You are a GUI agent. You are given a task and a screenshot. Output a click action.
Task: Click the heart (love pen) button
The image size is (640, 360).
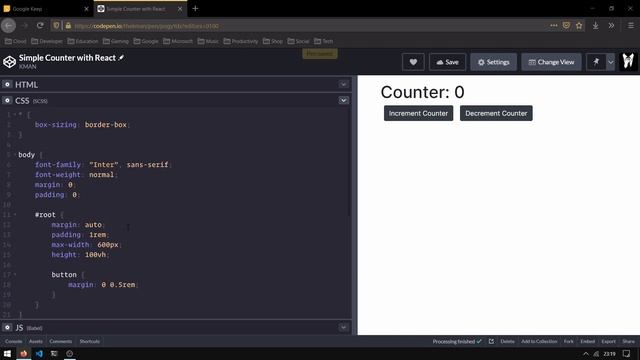coord(413,62)
